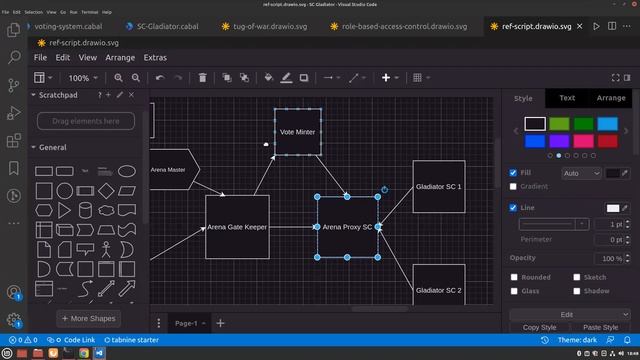Image resolution: width=640 pixels, height=360 pixels.
Task: Collapse the General shapes section
Action: (x=33, y=147)
